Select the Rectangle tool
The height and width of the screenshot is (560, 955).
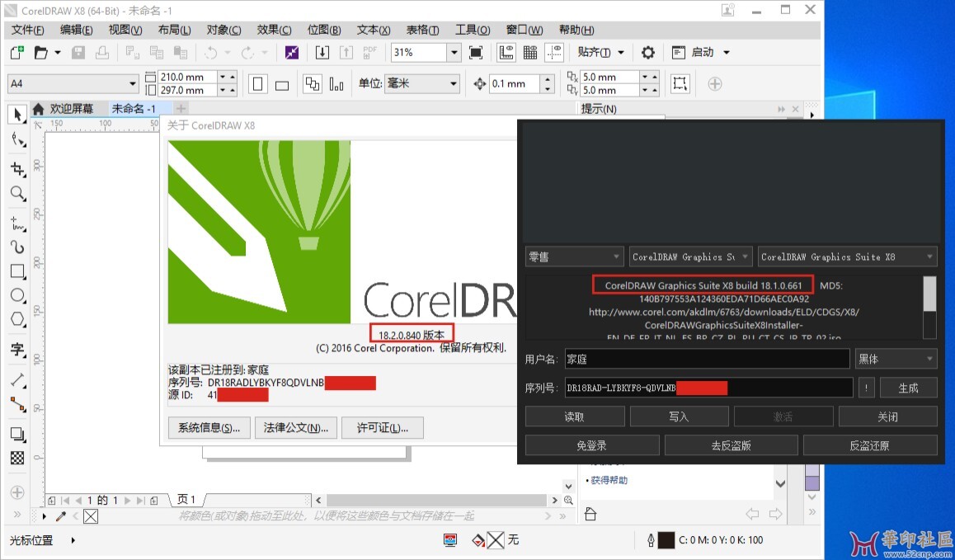point(17,271)
